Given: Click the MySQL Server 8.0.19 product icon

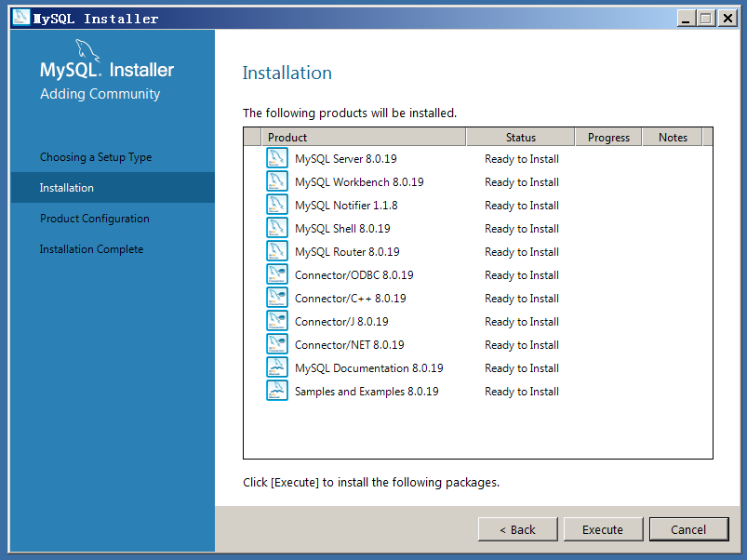Looking at the screenshot, I should (277, 158).
